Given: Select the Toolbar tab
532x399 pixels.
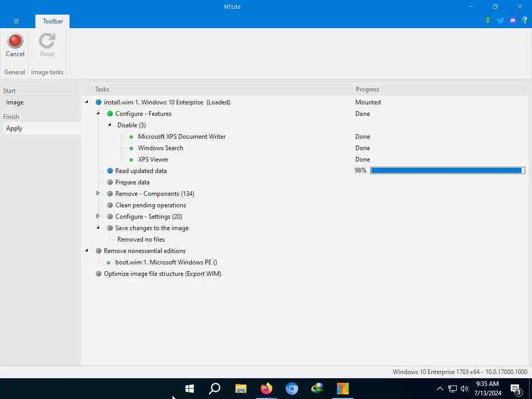Looking at the screenshot, I should click(52, 21).
